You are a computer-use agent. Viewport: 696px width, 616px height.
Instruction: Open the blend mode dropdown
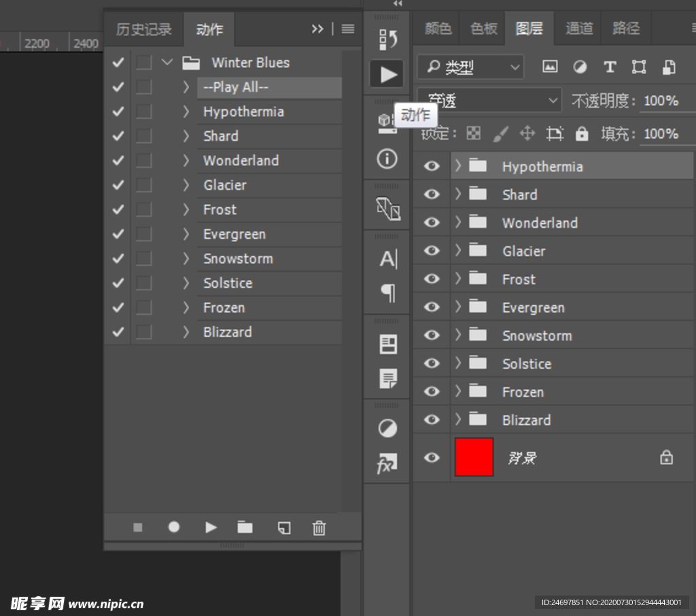pyautogui.click(x=489, y=101)
